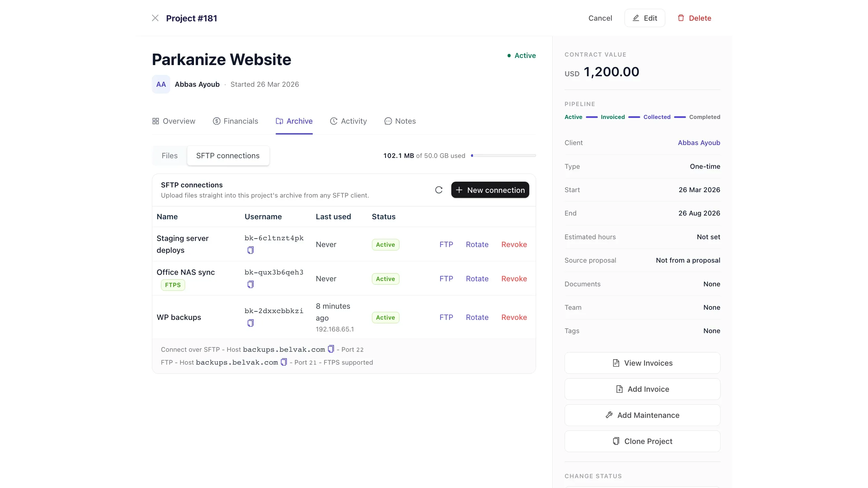Copy FTP host address icon

click(284, 362)
